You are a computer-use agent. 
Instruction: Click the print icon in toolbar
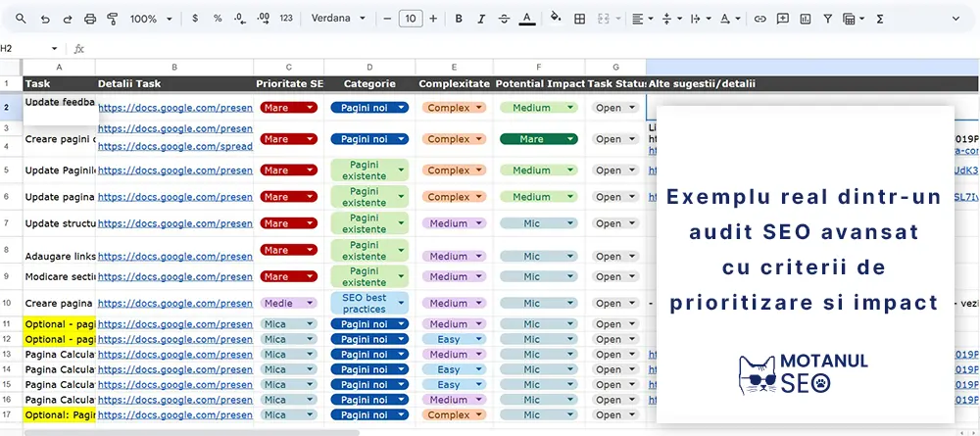[90, 19]
